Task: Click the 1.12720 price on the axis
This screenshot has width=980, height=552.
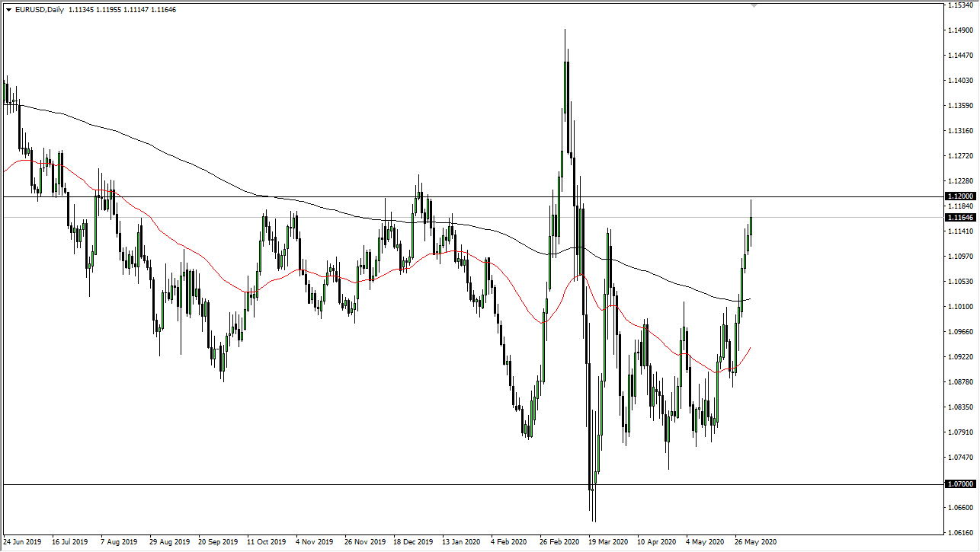Action: pyautogui.click(x=960, y=156)
